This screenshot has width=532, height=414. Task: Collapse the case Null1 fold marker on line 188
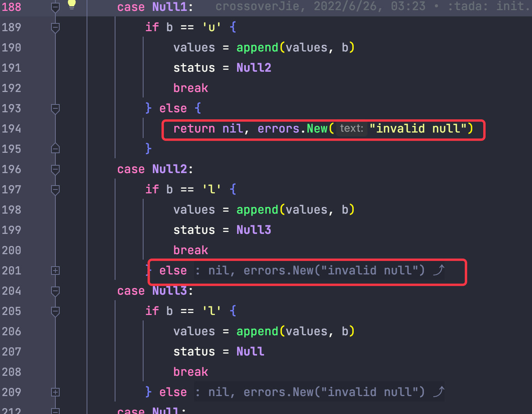tap(55, 7)
